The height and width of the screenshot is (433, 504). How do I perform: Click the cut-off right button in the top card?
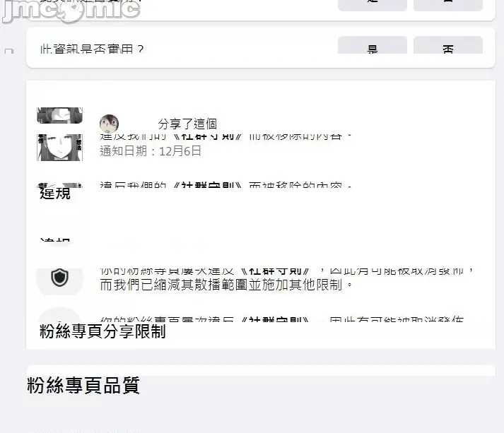[x=448, y=5]
